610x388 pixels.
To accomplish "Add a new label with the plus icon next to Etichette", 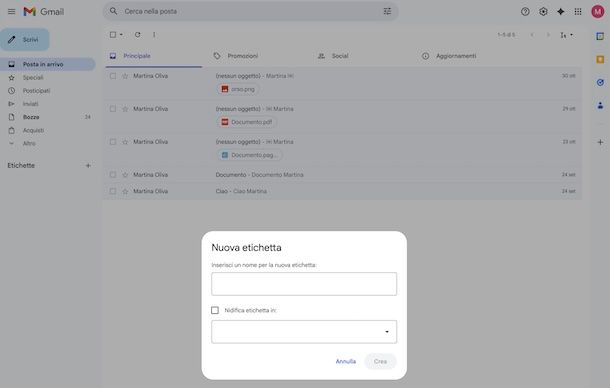I will (x=88, y=165).
